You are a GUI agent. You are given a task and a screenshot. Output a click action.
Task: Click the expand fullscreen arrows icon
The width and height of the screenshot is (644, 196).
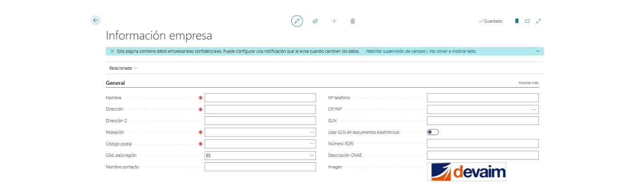[x=539, y=21]
